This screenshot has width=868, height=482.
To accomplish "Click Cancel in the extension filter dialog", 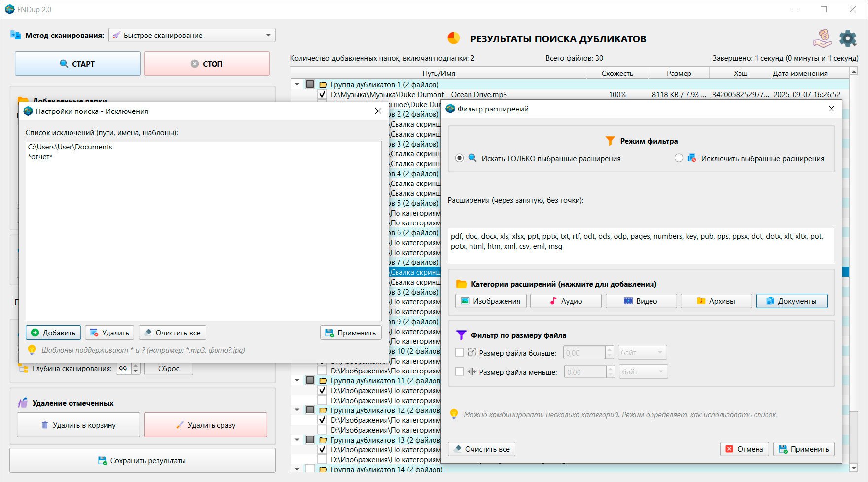I will click(744, 449).
